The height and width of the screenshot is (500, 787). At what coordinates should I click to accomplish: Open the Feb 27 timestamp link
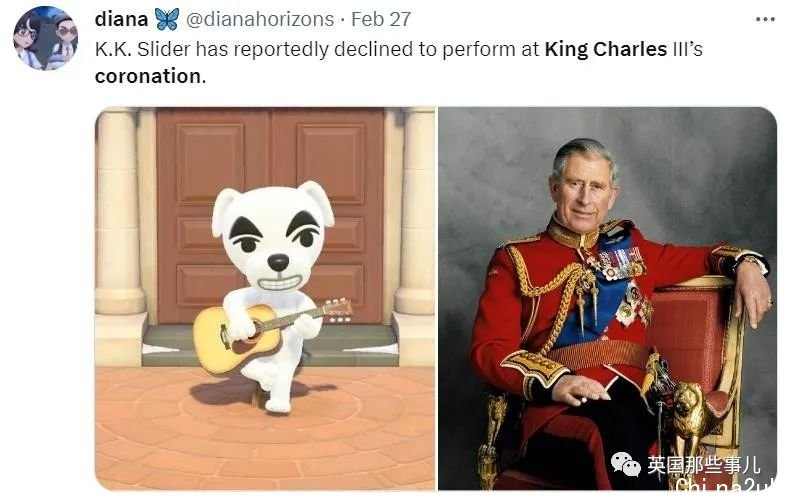(x=381, y=20)
